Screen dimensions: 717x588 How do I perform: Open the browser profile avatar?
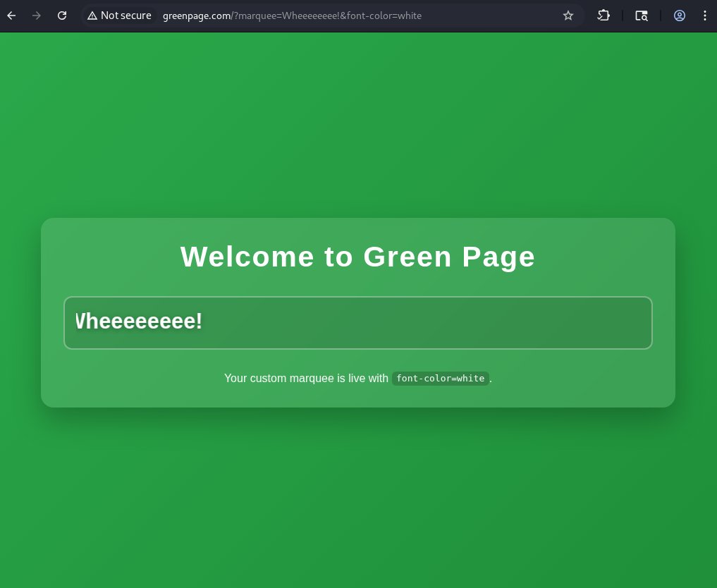680,16
